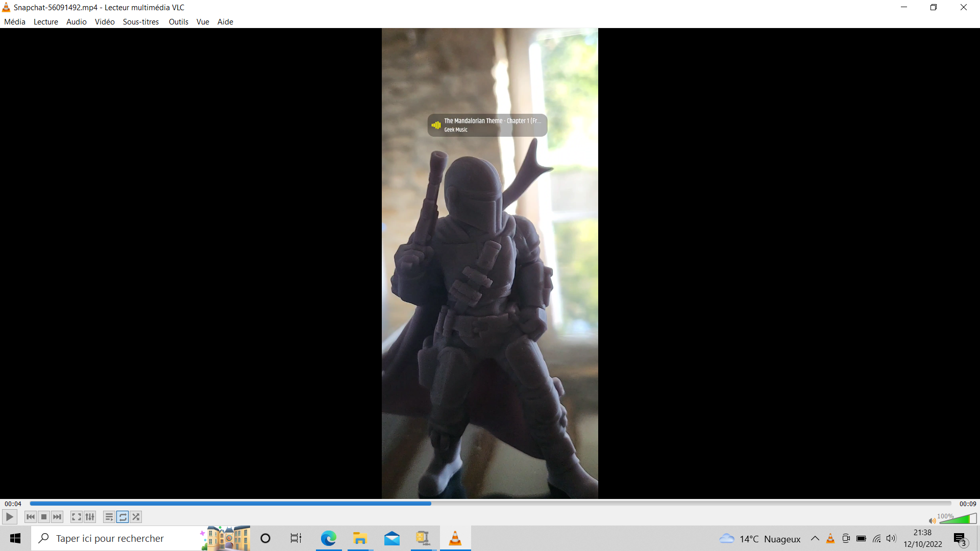Open the Sous-titres menu
This screenshot has height=551, width=980.
click(141, 21)
